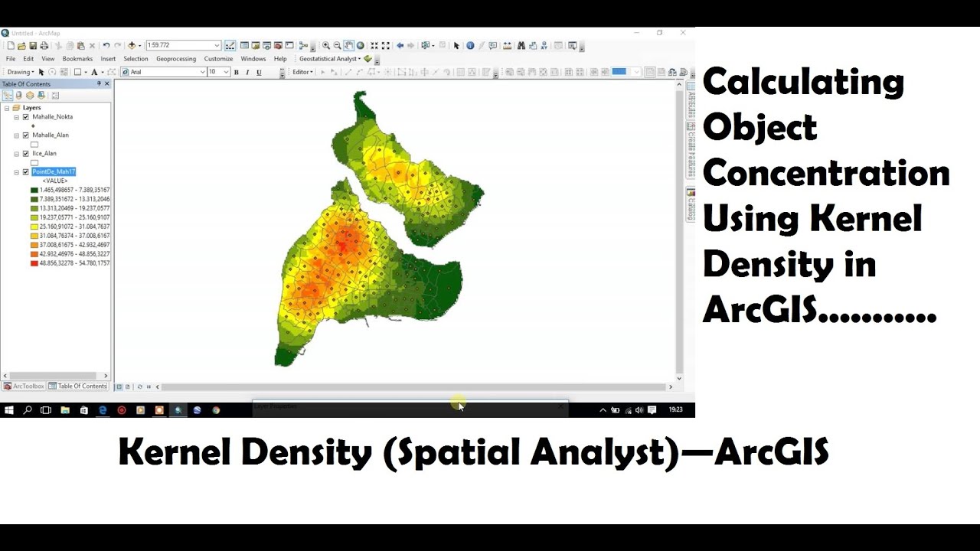Collapse the Ilce_Alan layer legend
Screen dimensions: 980x551
point(17,154)
